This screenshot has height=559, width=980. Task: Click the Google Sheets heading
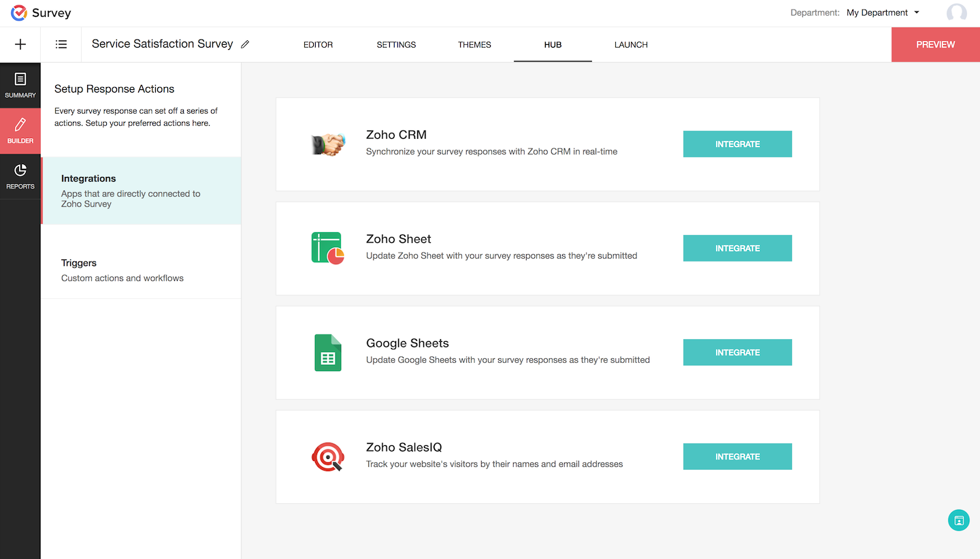408,343
